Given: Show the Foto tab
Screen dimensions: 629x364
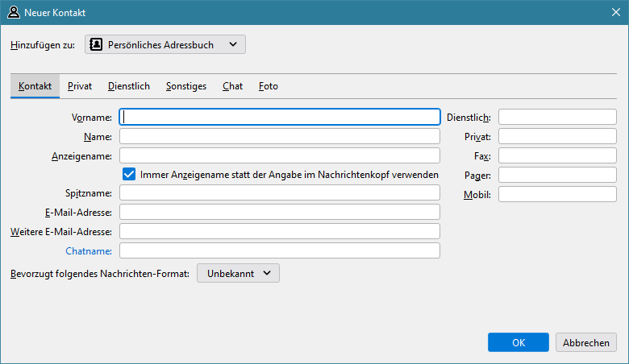Looking at the screenshot, I should pos(269,86).
